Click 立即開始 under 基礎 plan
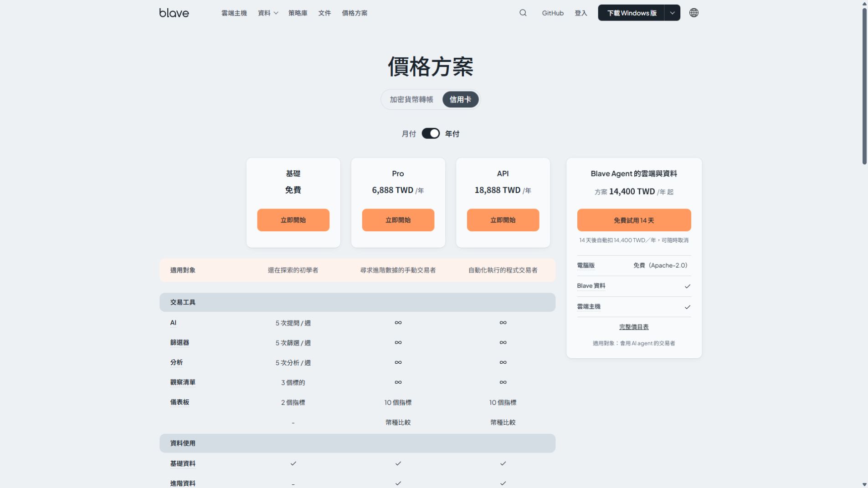 tap(293, 220)
